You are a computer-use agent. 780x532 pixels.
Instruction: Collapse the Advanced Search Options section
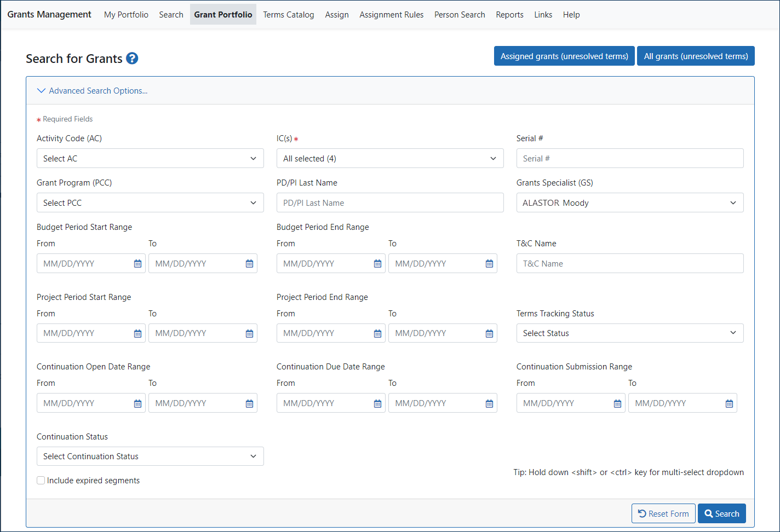(92, 91)
